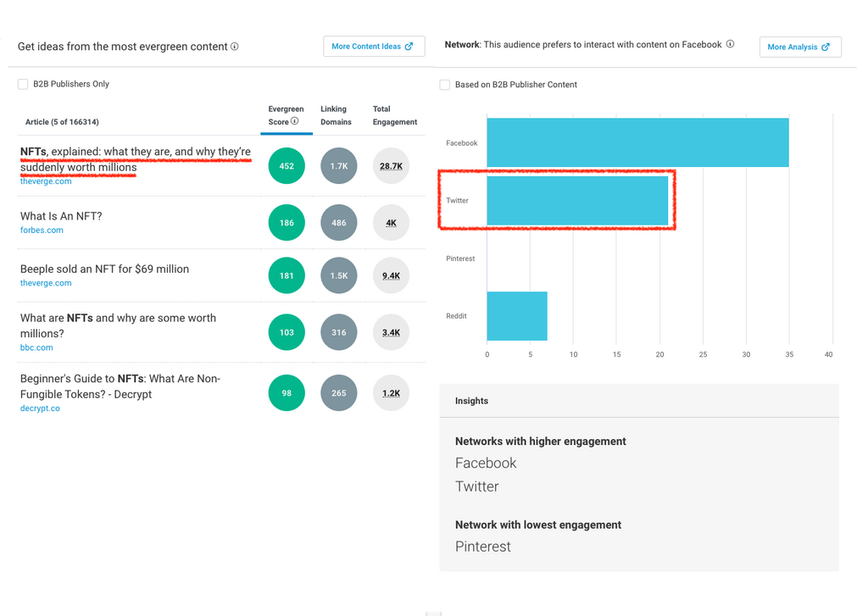The width and height of the screenshot is (868, 616).
Task: Click info icon beside evergreen content heading
Action: tap(235, 47)
